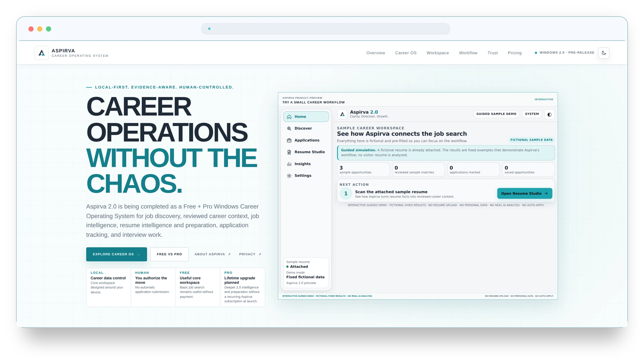This screenshot has height=358, width=644.
Task: Click the Aspirva 2.0 demo app logo
Action: pos(342,114)
